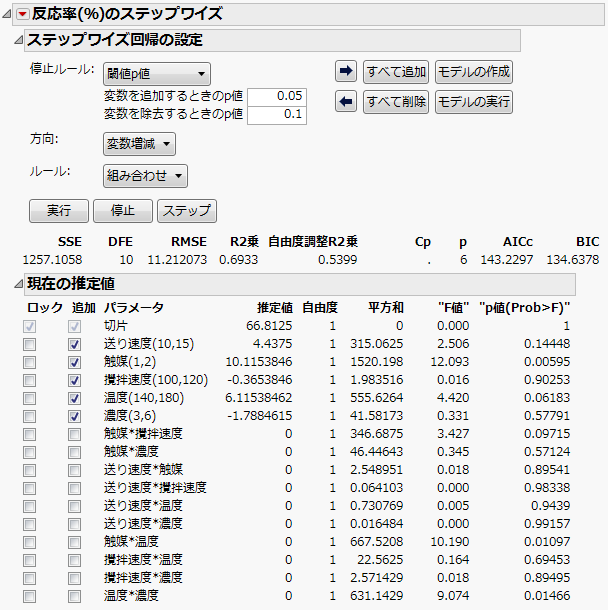Screen dimensions: 608x610
Task: Click the すべて削除 button
Action: click(396, 102)
